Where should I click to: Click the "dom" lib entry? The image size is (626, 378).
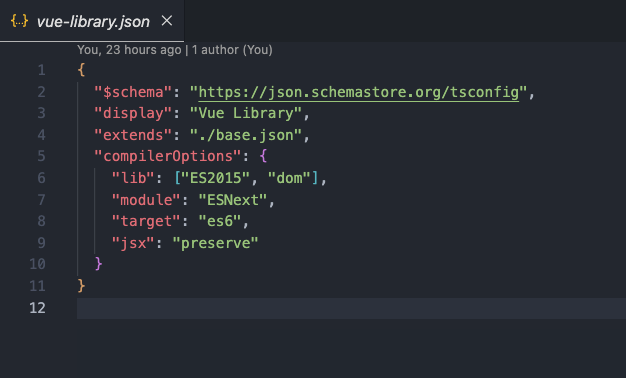click(x=289, y=178)
